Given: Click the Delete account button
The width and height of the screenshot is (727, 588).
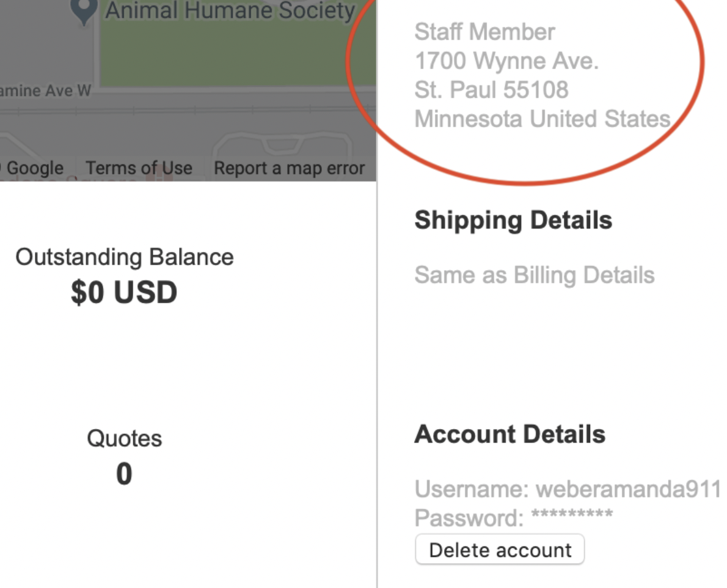Looking at the screenshot, I should pyautogui.click(x=500, y=549).
